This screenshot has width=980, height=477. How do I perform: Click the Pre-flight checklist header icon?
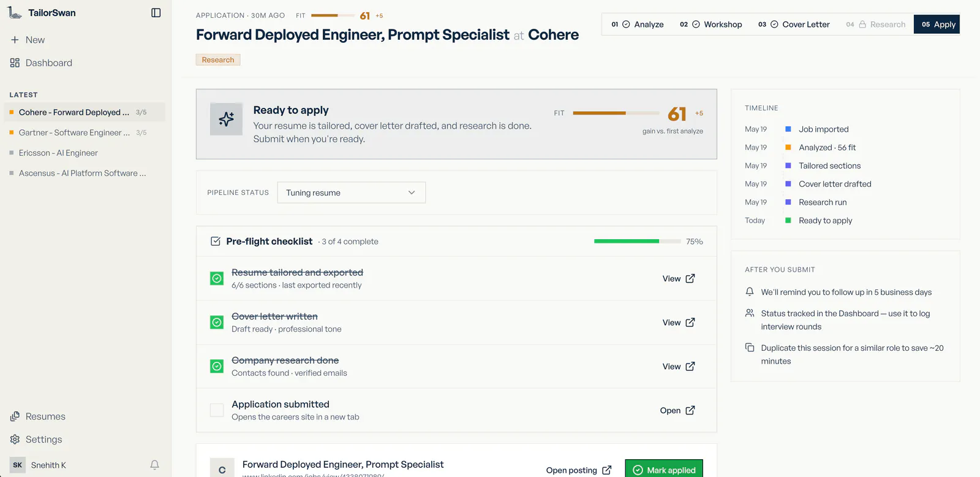[216, 242]
